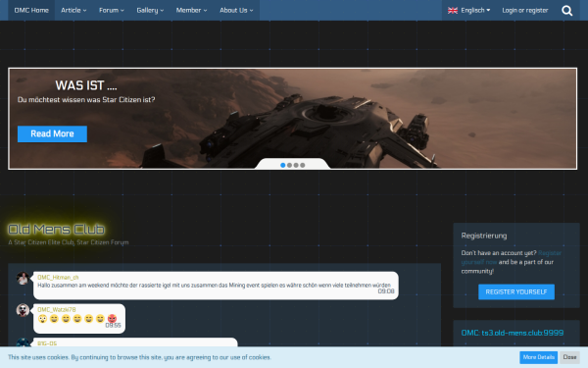Screen dimensions: 588x368
Task: Click the Registrierung box heading
Action: pos(484,236)
